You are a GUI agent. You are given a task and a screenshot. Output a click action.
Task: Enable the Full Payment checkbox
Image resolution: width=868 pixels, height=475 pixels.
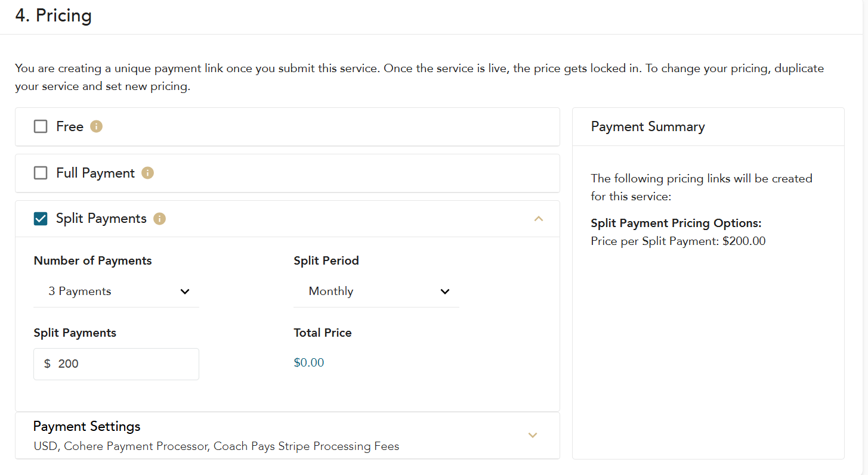(41, 173)
